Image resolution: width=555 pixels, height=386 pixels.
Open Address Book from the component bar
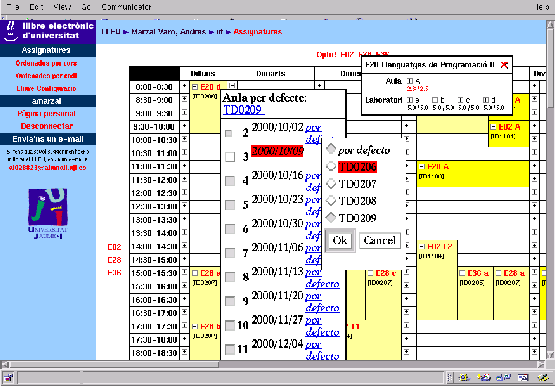pos(523,378)
